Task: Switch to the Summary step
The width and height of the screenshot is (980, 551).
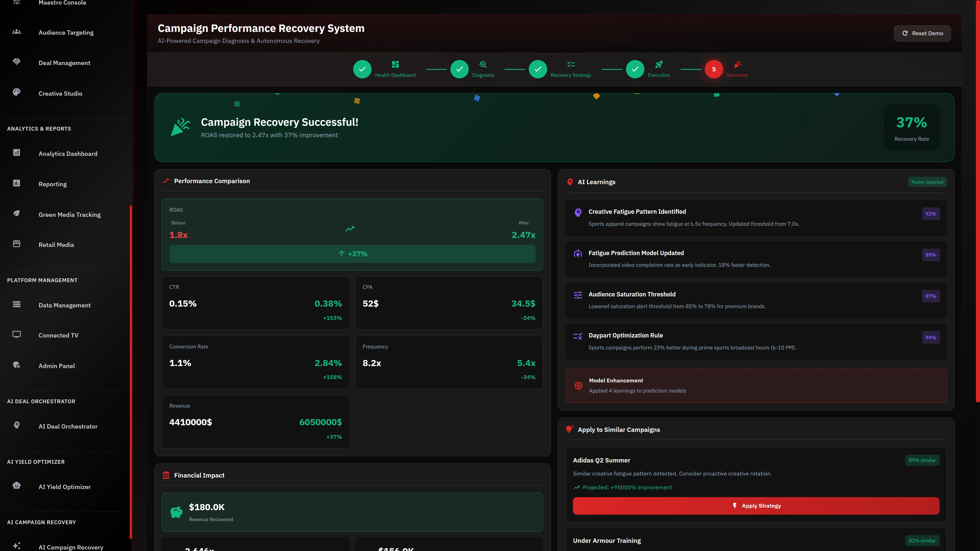Action: (x=714, y=69)
